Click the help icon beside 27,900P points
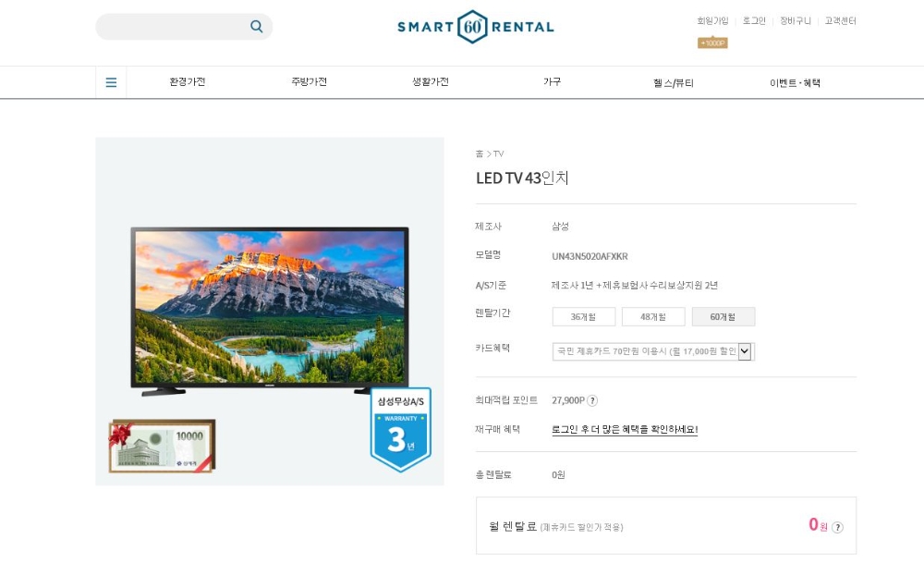 (x=592, y=400)
